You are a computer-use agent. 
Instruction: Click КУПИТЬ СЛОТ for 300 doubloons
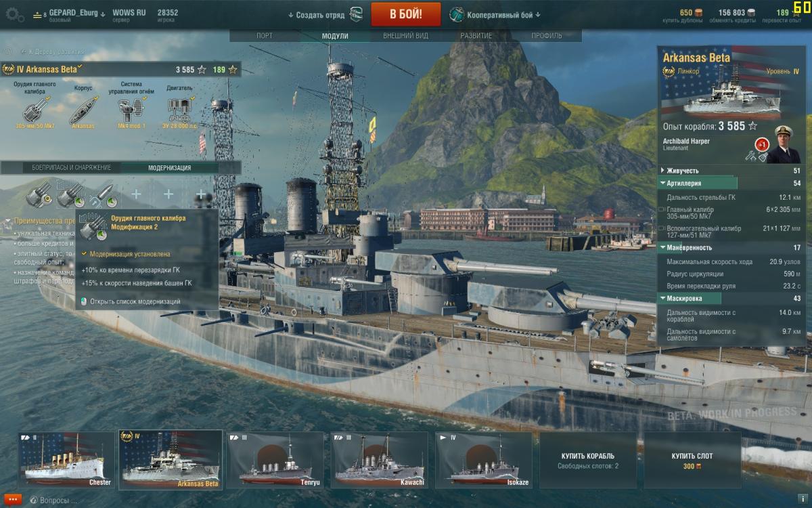(x=692, y=461)
